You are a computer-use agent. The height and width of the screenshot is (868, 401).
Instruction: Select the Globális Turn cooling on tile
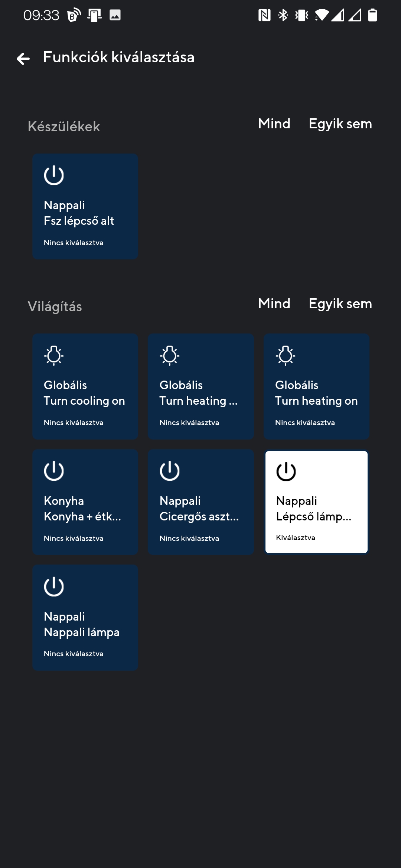(x=85, y=387)
